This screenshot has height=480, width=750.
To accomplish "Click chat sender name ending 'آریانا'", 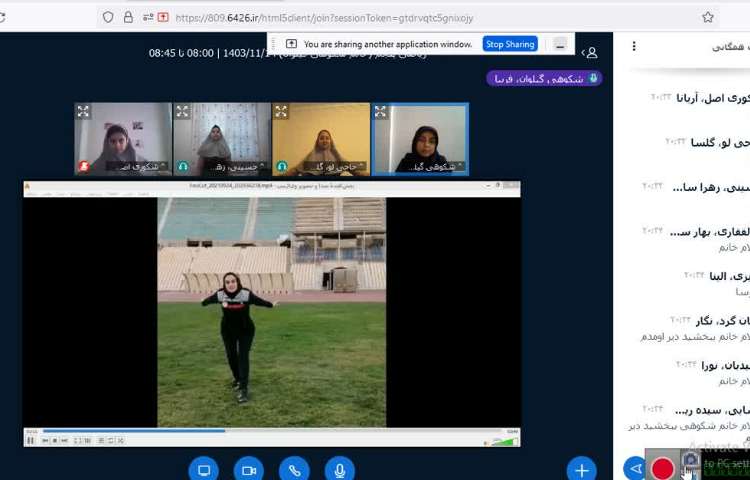I will [x=713, y=99].
